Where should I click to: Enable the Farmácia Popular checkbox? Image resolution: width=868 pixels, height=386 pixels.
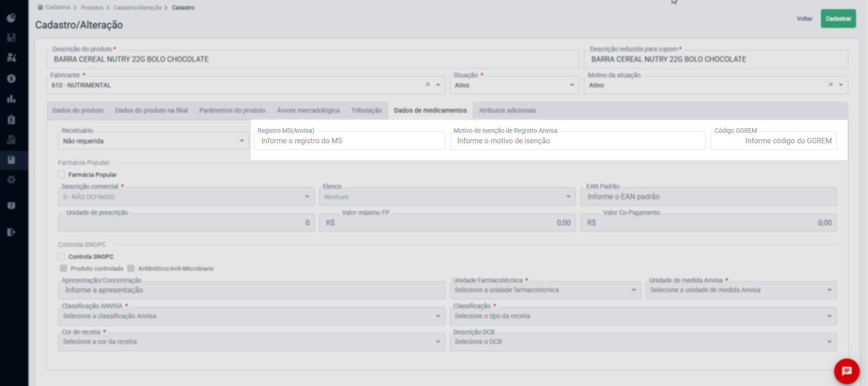[61, 174]
